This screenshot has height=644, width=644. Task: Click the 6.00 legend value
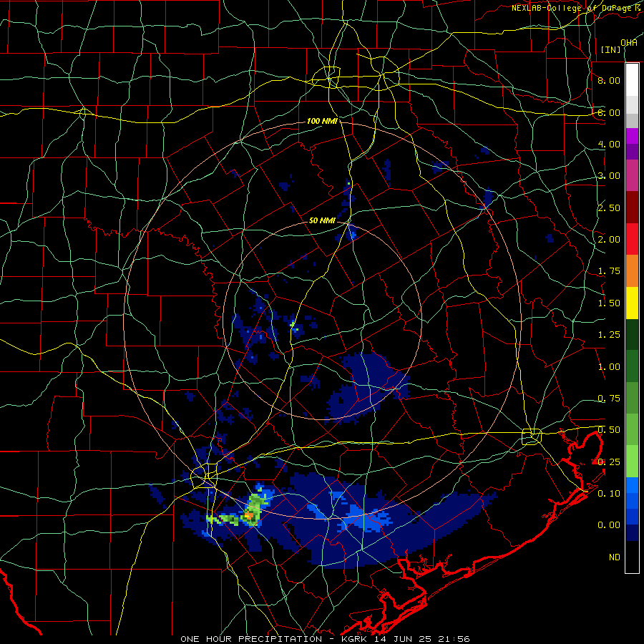pos(609,112)
